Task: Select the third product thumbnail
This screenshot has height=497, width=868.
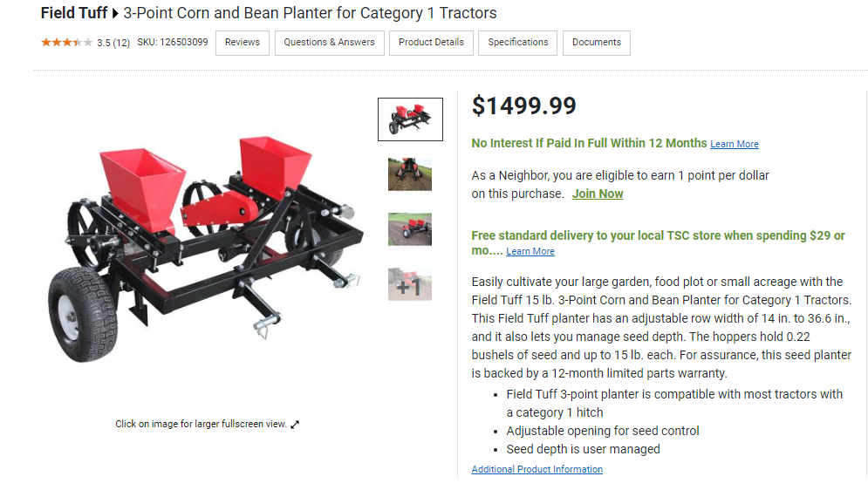Action: click(x=410, y=228)
